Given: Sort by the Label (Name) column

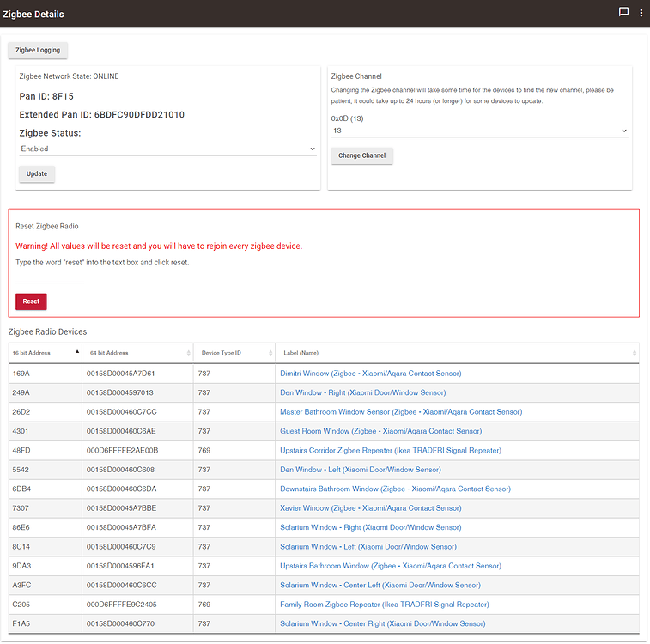Looking at the screenshot, I should point(458,353).
